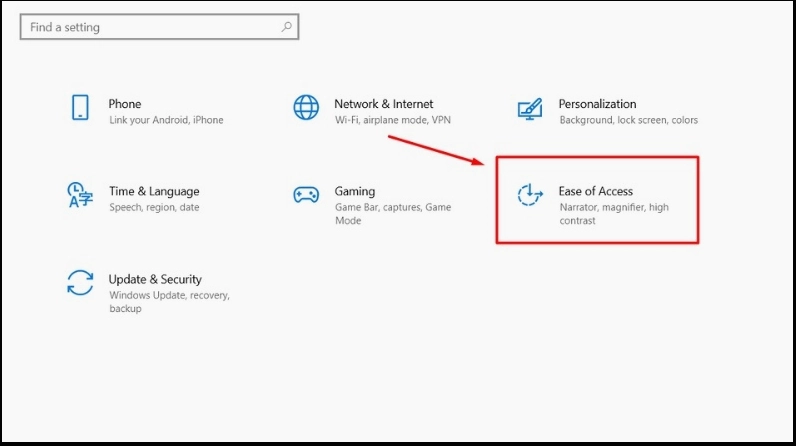Image resolution: width=796 pixels, height=446 pixels.
Task: Go to Time & Language title
Action: click(x=154, y=191)
